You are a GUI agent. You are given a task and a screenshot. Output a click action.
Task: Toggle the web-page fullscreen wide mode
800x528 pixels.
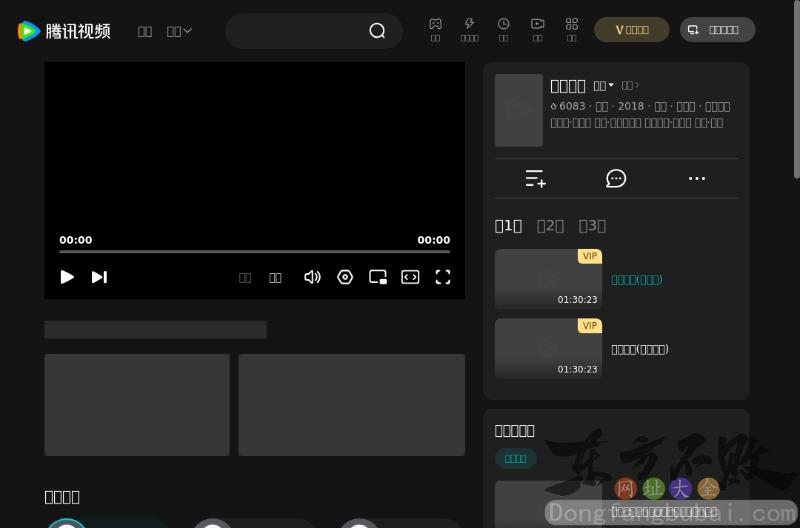[x=410, y=277]
